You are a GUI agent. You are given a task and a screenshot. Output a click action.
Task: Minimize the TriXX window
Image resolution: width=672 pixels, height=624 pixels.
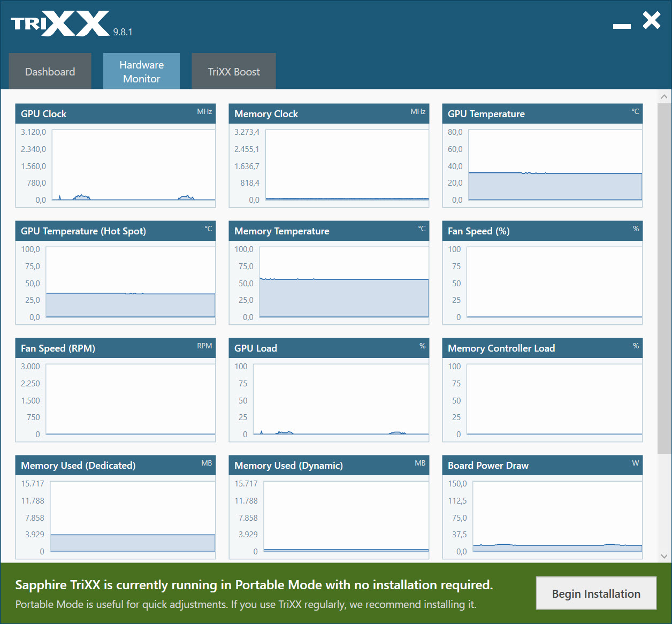pos(622,26)
